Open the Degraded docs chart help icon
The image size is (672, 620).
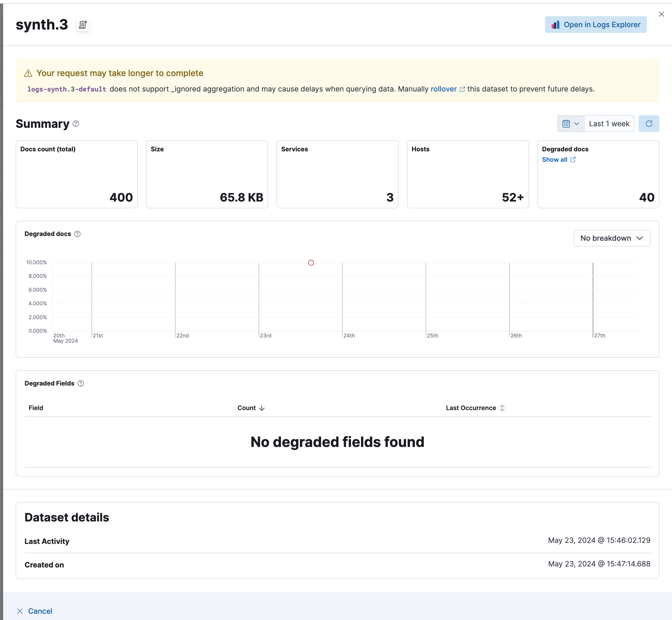click(77, 234)
